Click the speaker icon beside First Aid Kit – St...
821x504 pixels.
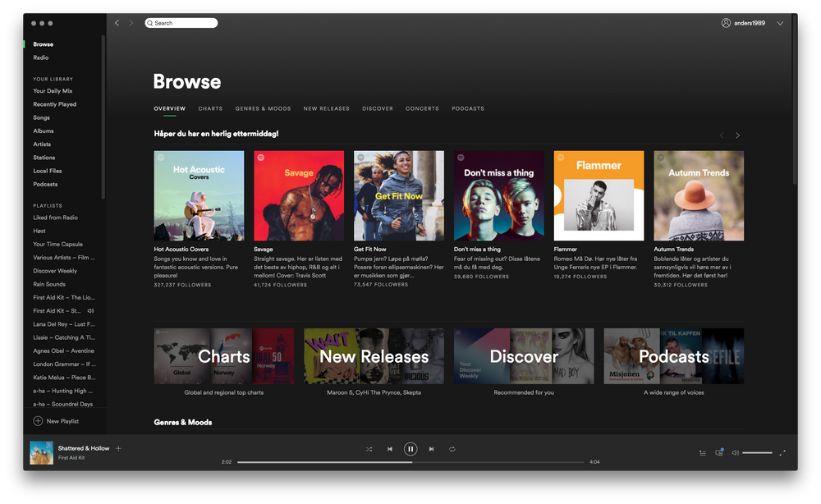pyautogui.click(x=90, y=311)
